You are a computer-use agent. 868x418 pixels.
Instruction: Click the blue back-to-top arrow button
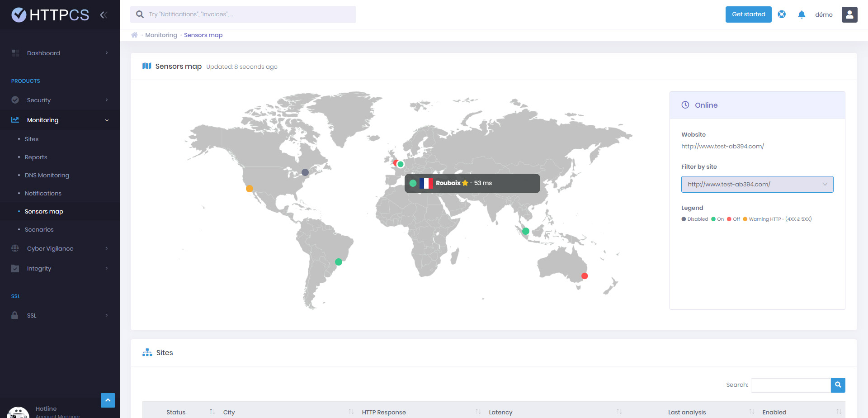point(108,400)
